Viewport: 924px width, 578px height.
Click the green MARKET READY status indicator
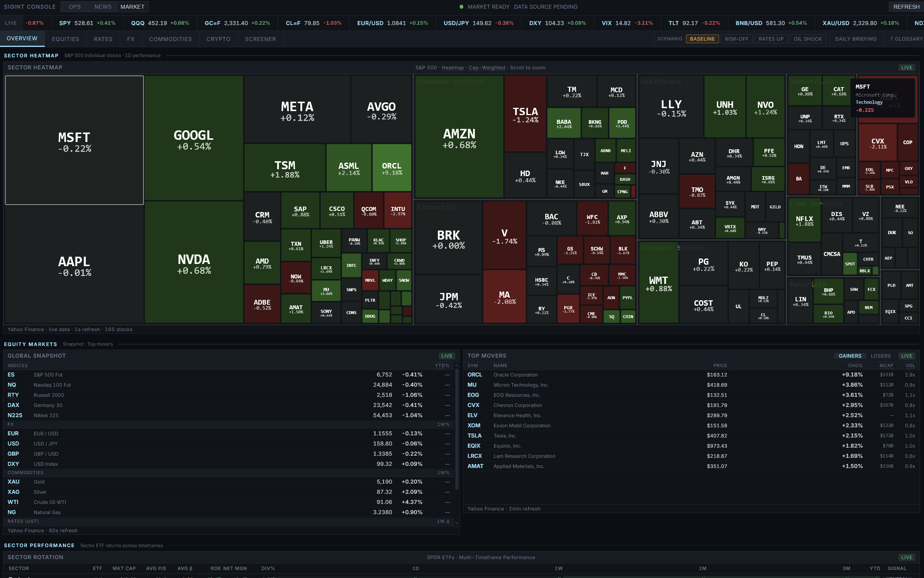click(462, 7)
